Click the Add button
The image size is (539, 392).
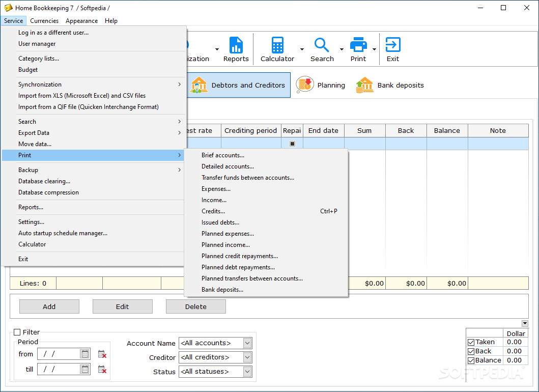[49, 306]
